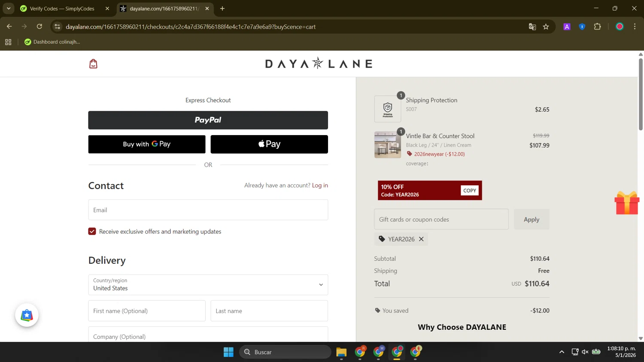The width and height of the screenshot is (644, 362).
Task: Open the translate page icon
Action: click(x=532, y=27)
